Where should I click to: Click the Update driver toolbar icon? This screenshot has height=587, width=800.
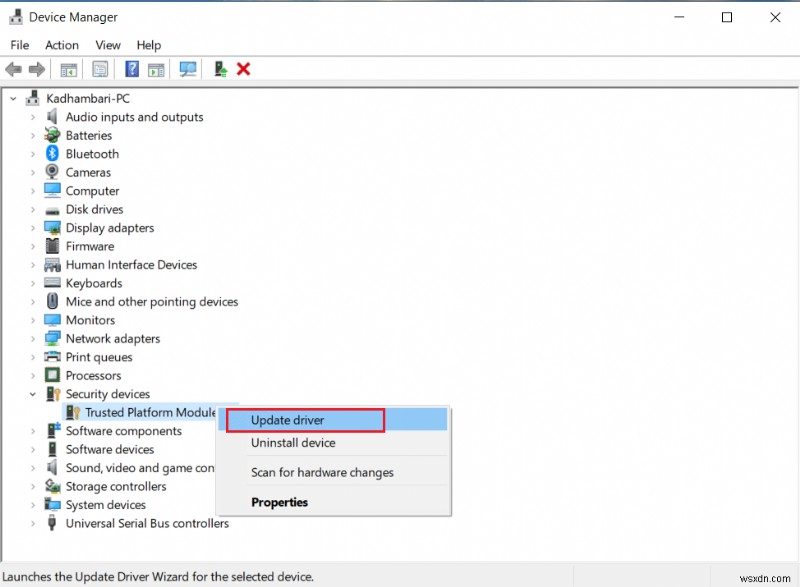(221, 69)
